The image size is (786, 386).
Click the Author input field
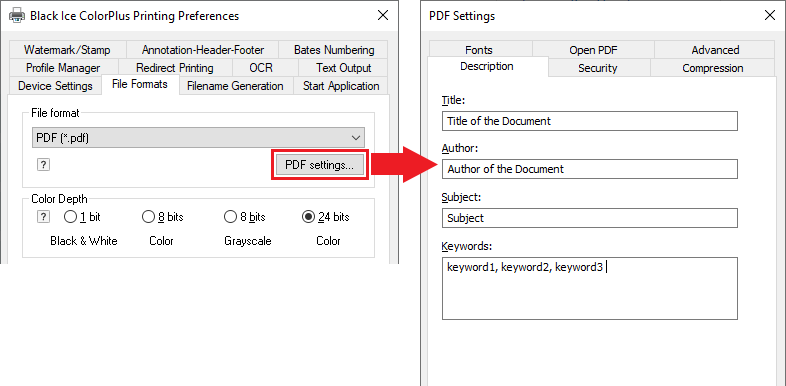tap(590, 169)
